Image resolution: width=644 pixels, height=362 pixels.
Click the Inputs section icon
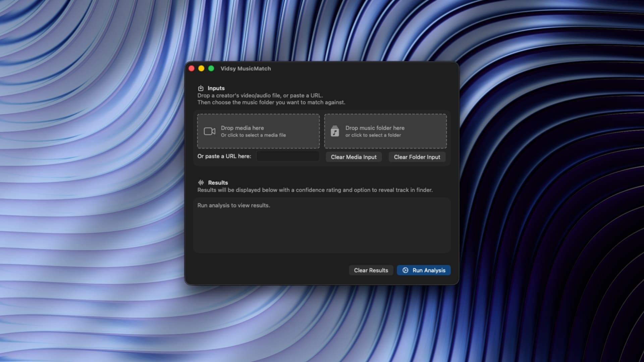[x=201, y=88]
